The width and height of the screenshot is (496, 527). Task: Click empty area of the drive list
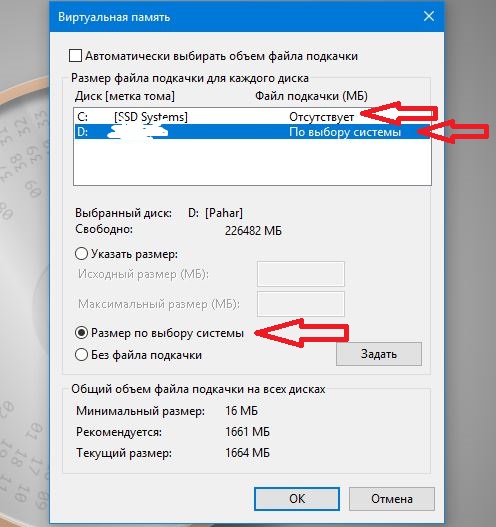(252, 161)
